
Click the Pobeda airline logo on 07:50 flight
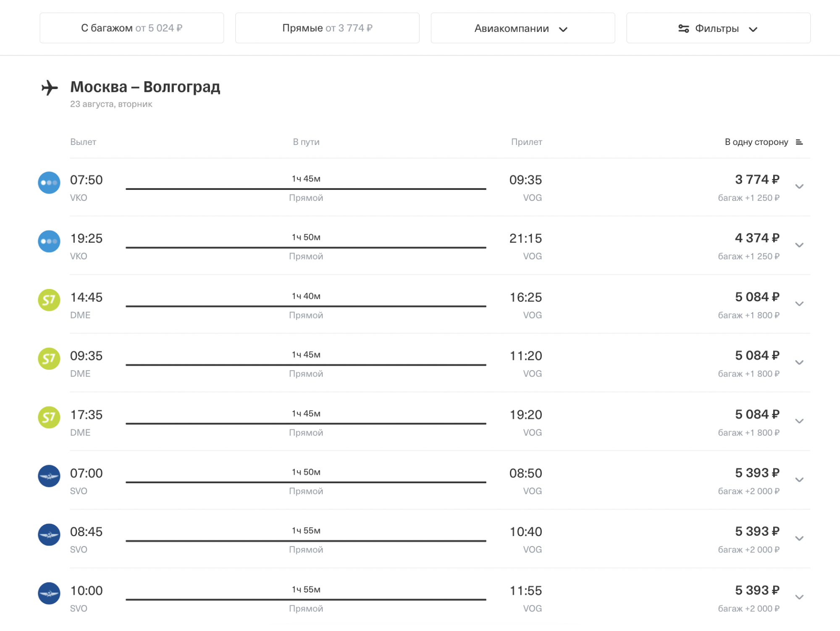49,183
